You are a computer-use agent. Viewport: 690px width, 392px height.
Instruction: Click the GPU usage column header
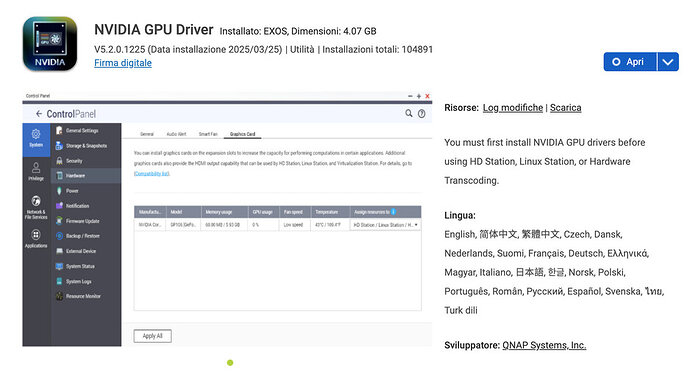pyautogui.click(x=264, y=212)
